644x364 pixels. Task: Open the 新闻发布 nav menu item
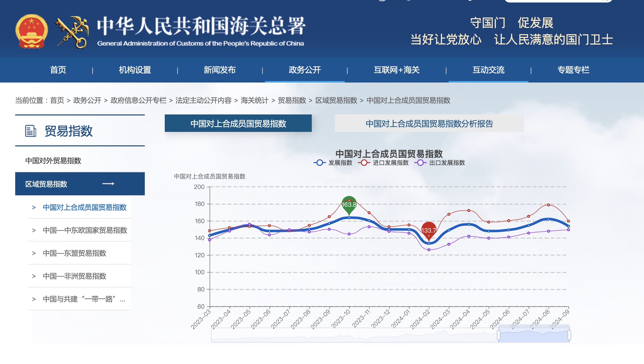[220, 70]
